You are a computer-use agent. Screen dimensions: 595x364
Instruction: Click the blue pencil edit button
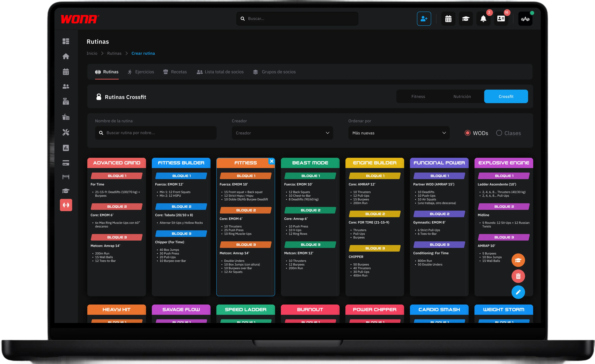tap(518, 292)
